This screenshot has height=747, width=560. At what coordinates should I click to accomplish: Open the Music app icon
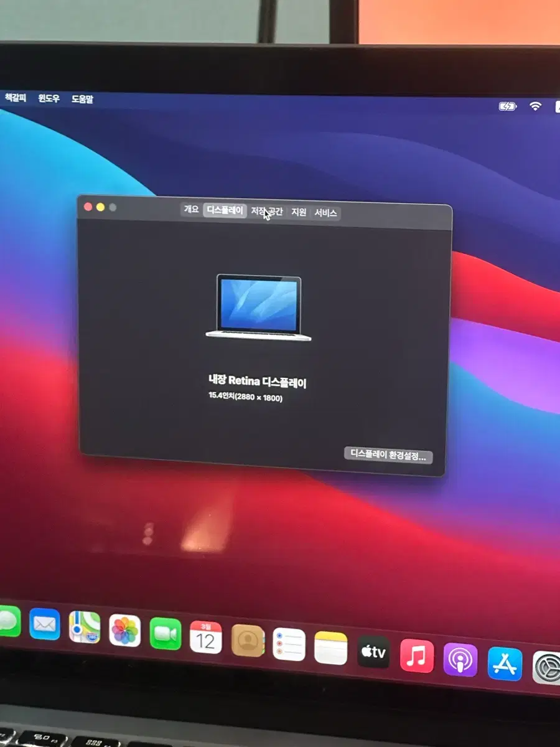416,656
